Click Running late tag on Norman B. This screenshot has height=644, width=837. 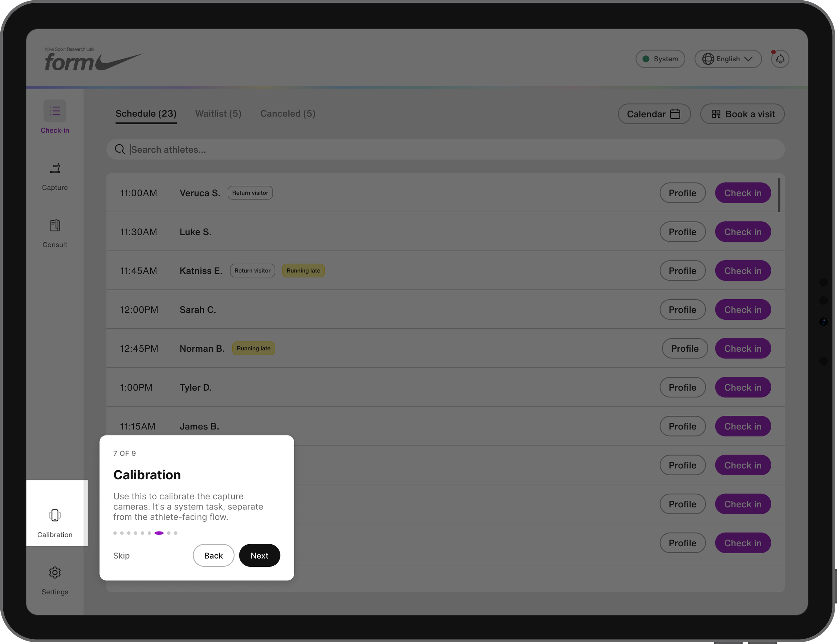coord(253,348)
